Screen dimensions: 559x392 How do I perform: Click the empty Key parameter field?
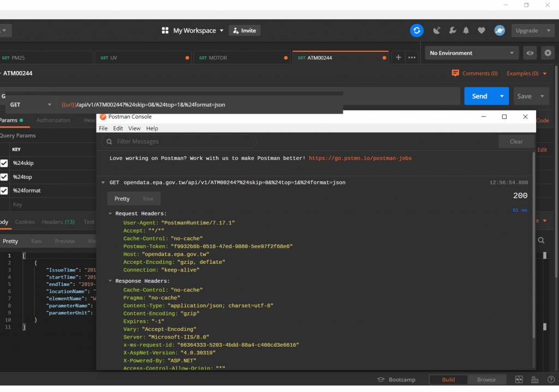53,204
